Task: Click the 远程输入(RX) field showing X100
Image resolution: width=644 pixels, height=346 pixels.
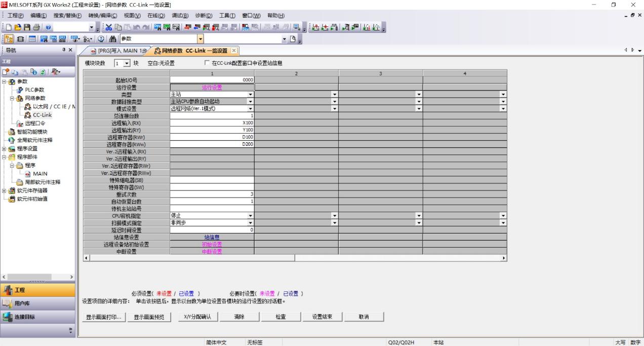Action: pyautogui.click(x=212, y=123)
